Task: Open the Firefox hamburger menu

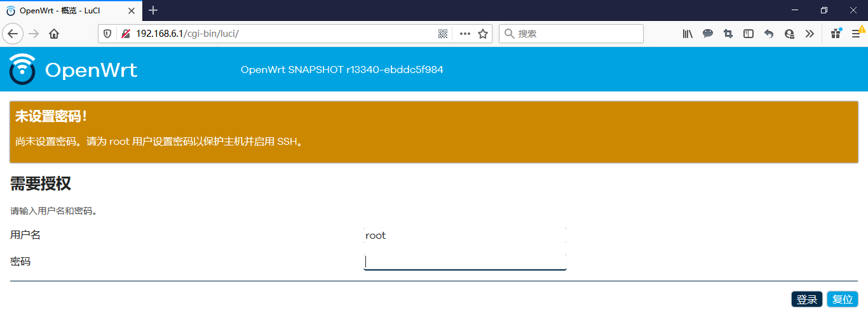Action: pos(857,34)
